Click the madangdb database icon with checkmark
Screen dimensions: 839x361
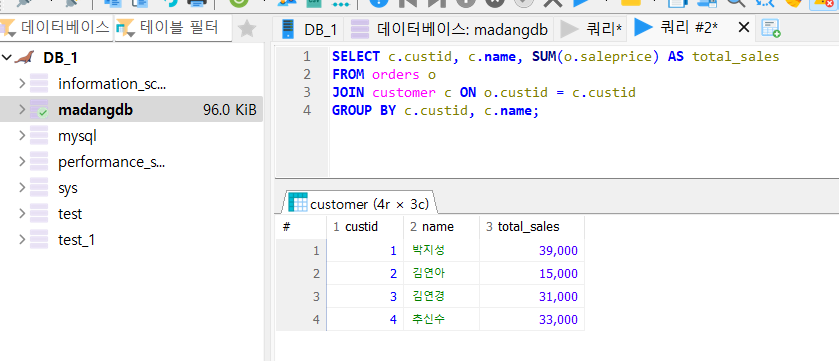click(x=39, y=109)
